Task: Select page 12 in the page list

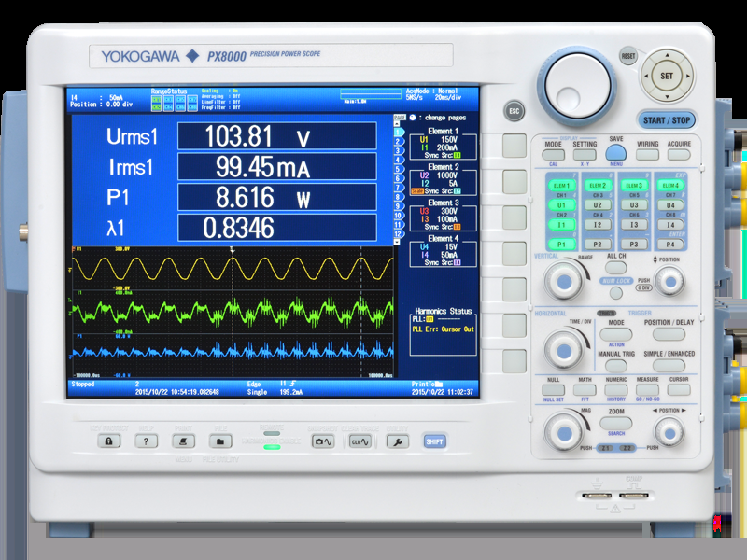Action: pos(399,234)
